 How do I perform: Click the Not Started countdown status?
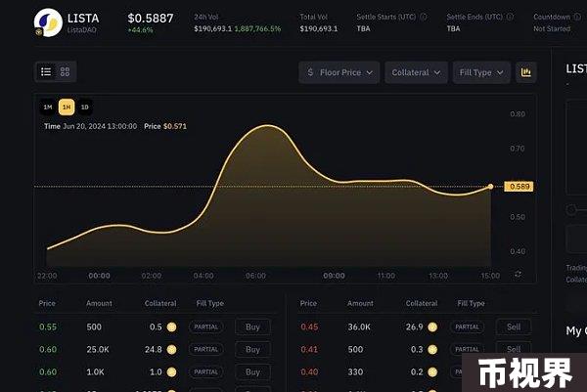point(552,28)
